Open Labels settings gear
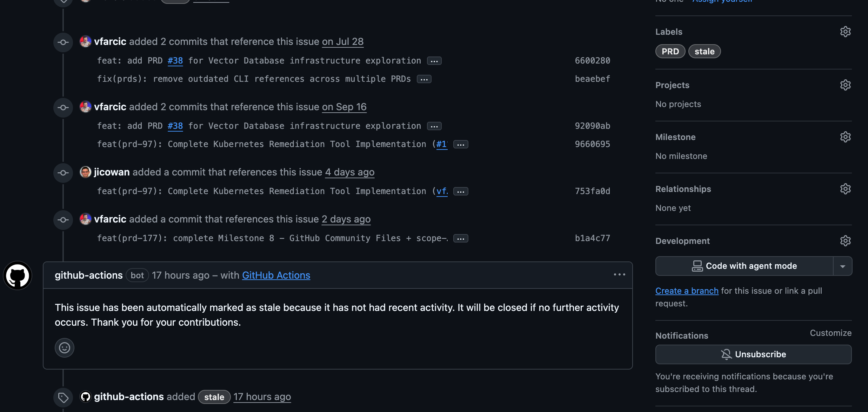 pos(845,32)
